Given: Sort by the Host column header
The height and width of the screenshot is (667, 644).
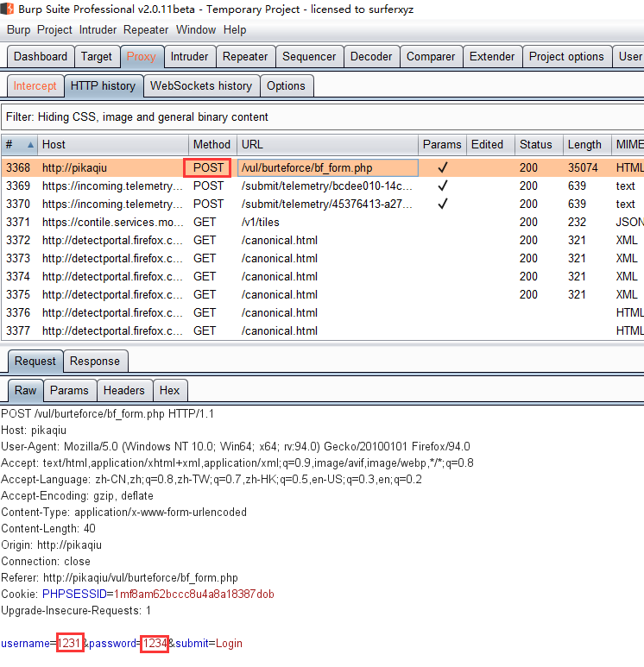Looking at the screenshot, I should coord(113,145).
